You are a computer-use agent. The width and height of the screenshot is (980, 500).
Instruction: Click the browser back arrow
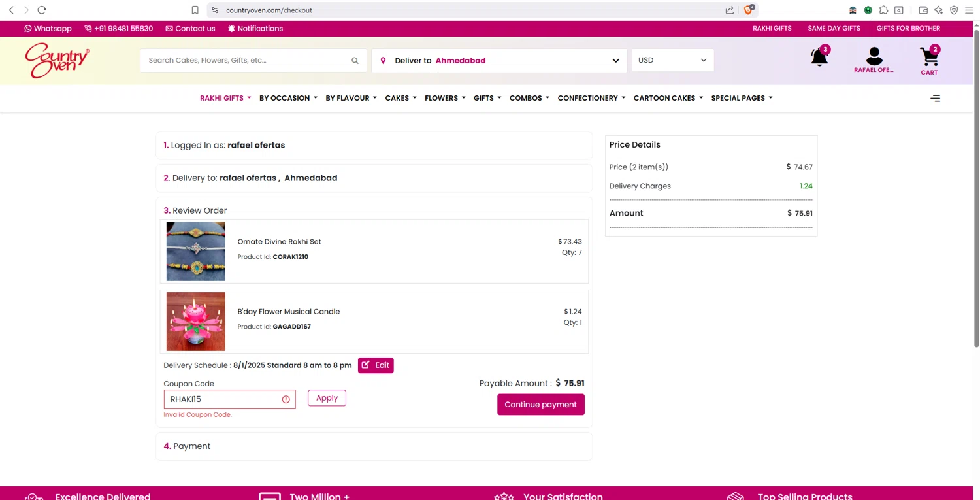(x=11, y=10)
